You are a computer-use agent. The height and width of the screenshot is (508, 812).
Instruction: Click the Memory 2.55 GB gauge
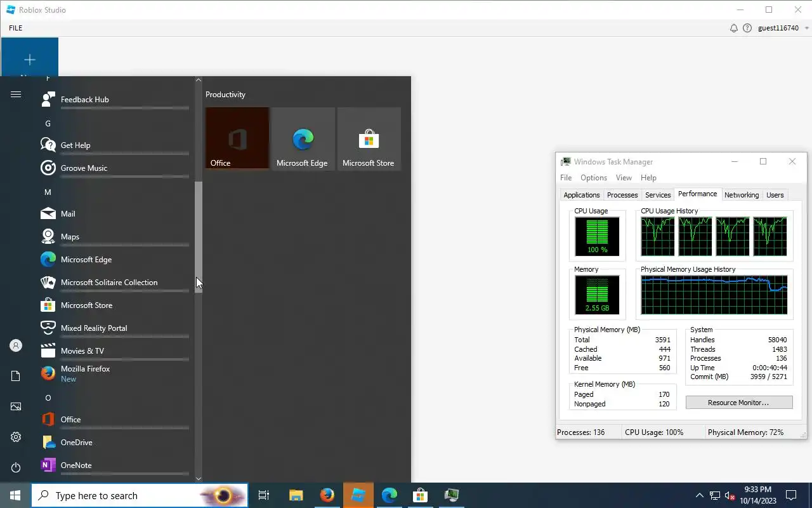pos(597,295)
